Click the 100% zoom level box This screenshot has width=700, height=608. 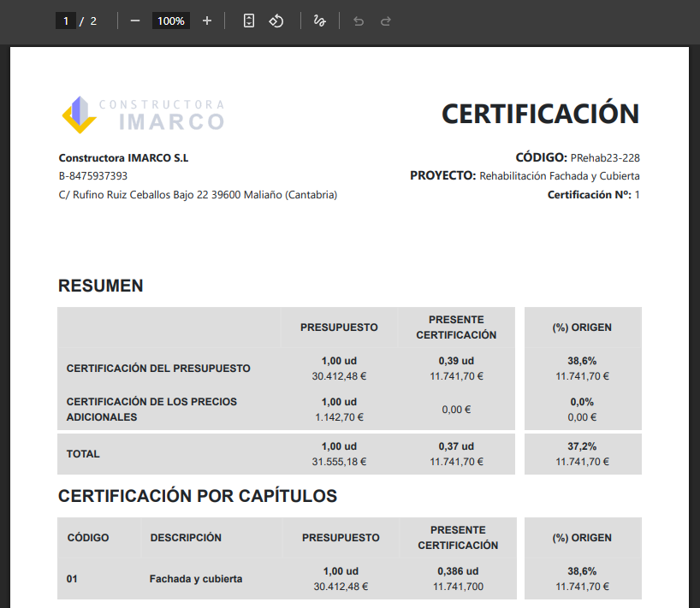[x=171, y=21]
